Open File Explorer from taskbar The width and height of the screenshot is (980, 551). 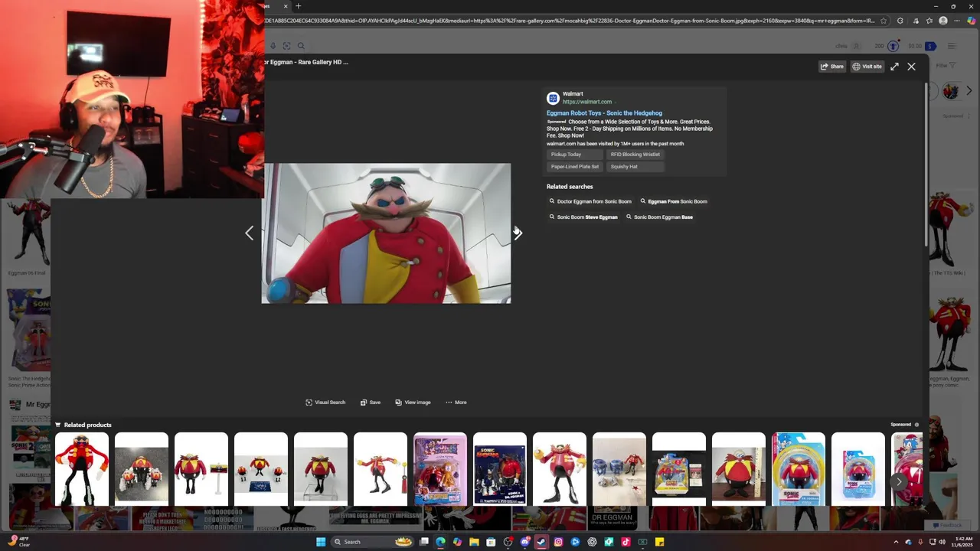tap(474, 542)
